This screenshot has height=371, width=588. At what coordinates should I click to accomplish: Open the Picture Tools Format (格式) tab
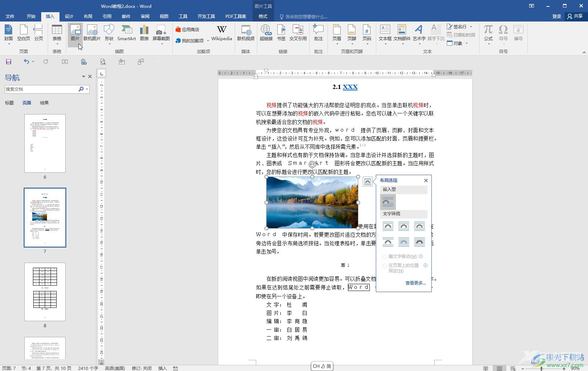click(x=263, y=17)
